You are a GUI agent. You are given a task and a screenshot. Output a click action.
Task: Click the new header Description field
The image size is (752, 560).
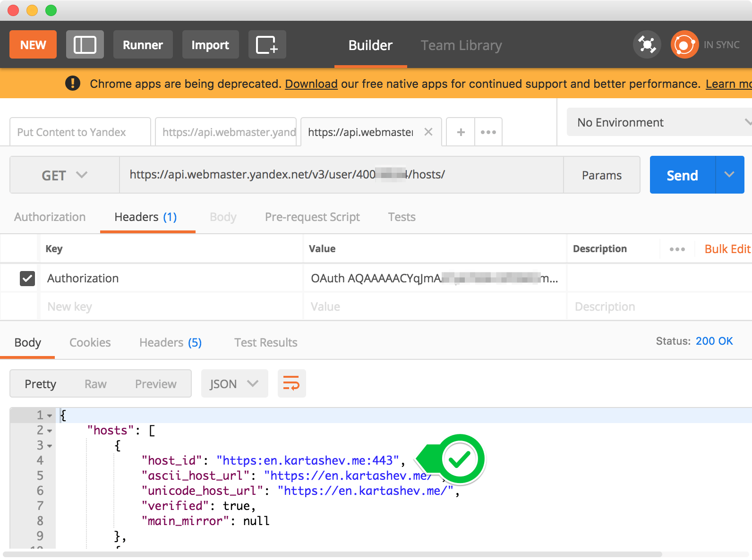[x=660, y=306]
